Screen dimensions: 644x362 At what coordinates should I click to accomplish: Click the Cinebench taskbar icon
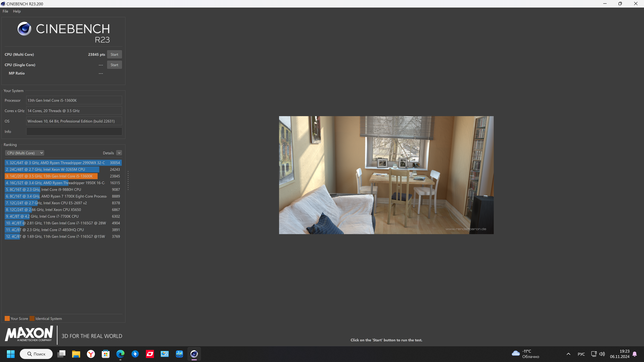coord(194,354)
